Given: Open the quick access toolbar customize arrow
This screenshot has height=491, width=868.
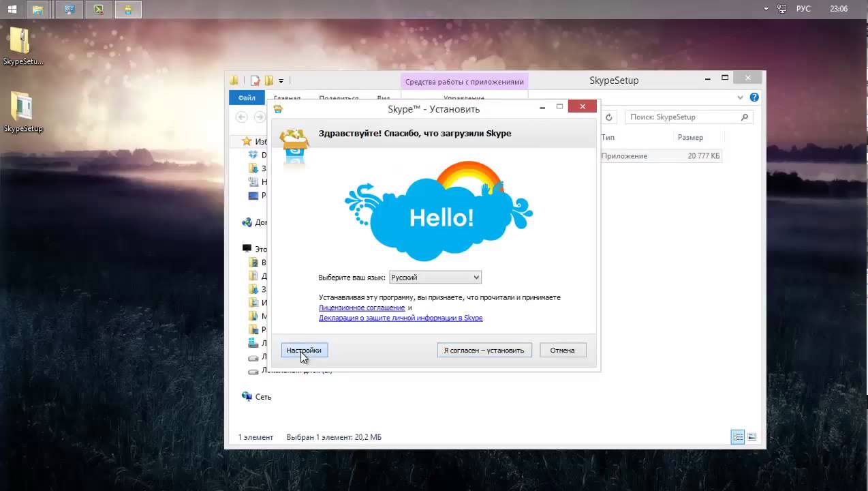Looking at the screenshot, I should [x=281, y=81].
